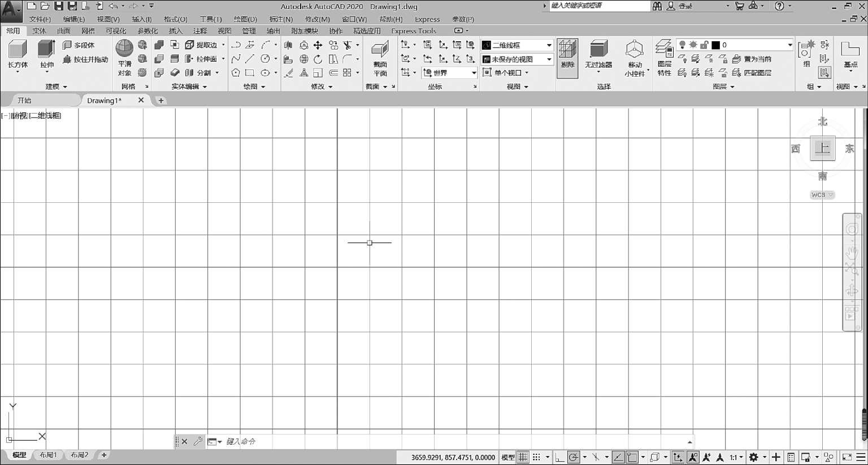Click the new drawing tab plus button

click(x=161, y=101)
